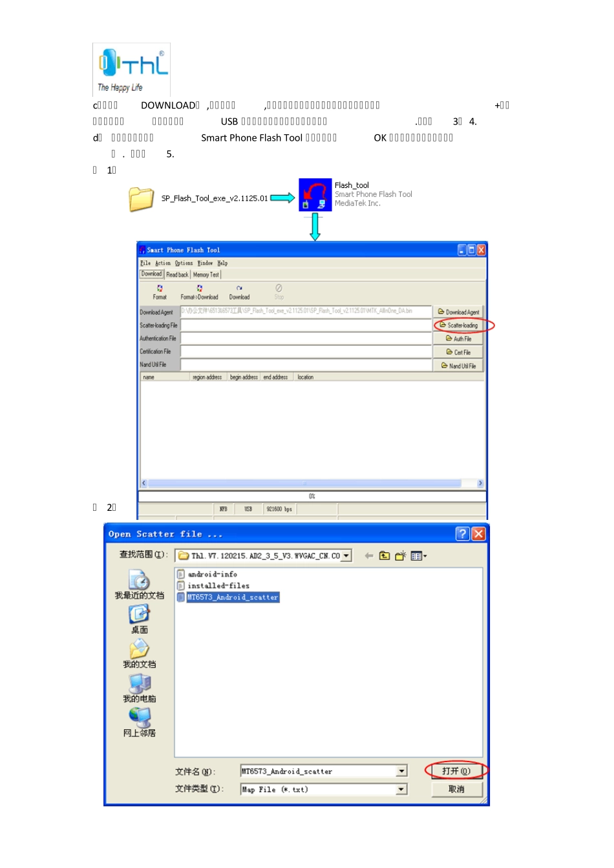Click the Nand Util File field
Viewport: 614px width, 868px height.
pos(306,365)
